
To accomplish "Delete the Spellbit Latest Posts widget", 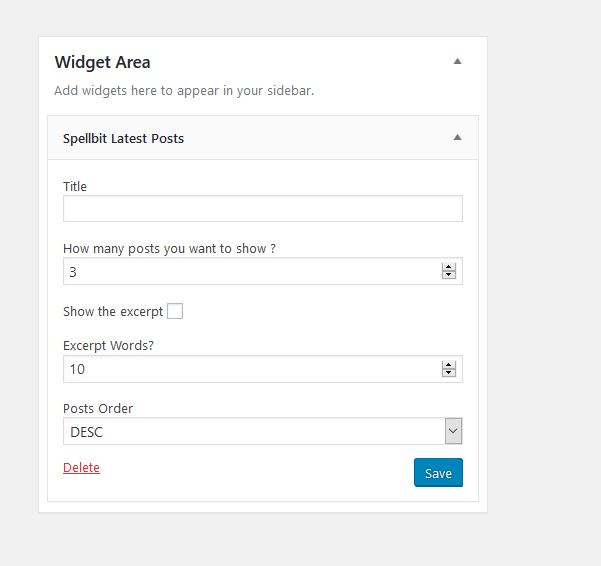I will 81,468.
